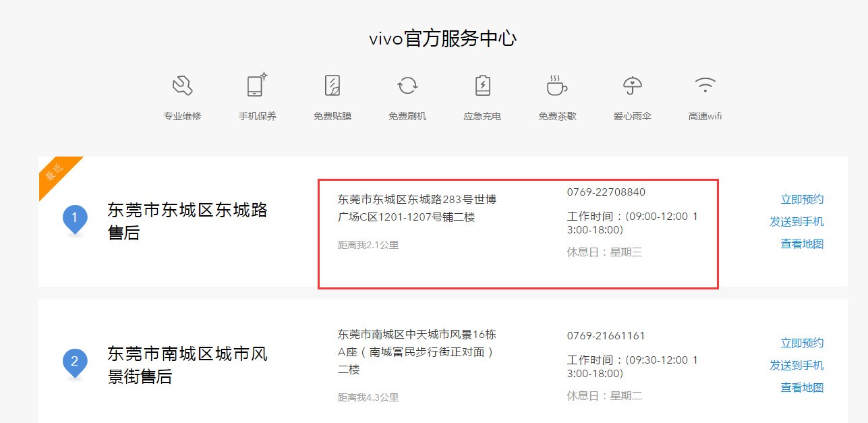Click the 免费贴膜 screen film icon
The width and height of the screenshot is (868, 423).
coord(332,86)
